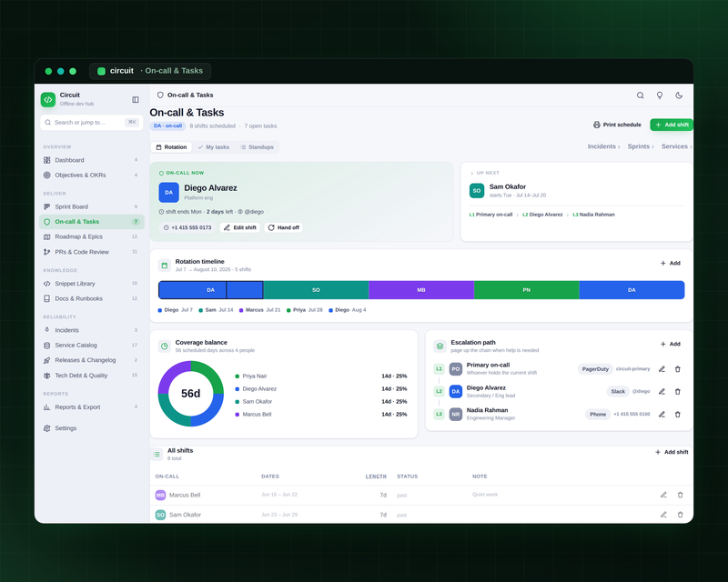Delete Nadia Rahman escalation entry
The image size is (728, 582).
pos(677,414)
